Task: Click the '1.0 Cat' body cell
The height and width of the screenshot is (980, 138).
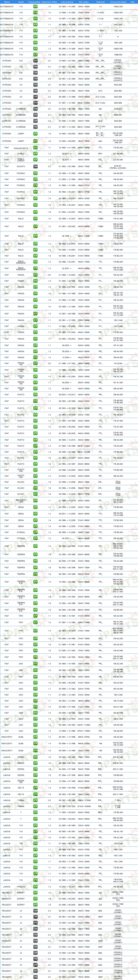Action: pos(100,19)
